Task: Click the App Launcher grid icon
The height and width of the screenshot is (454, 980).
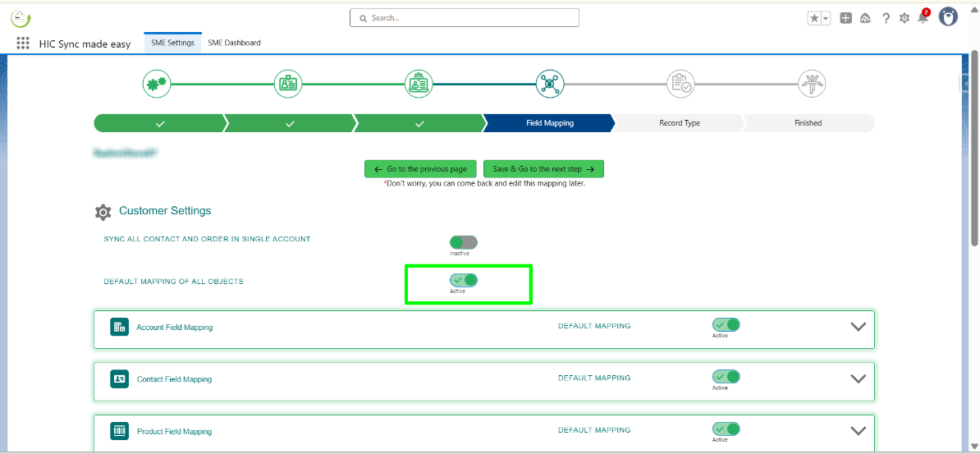Action: [x=23, y=44]
